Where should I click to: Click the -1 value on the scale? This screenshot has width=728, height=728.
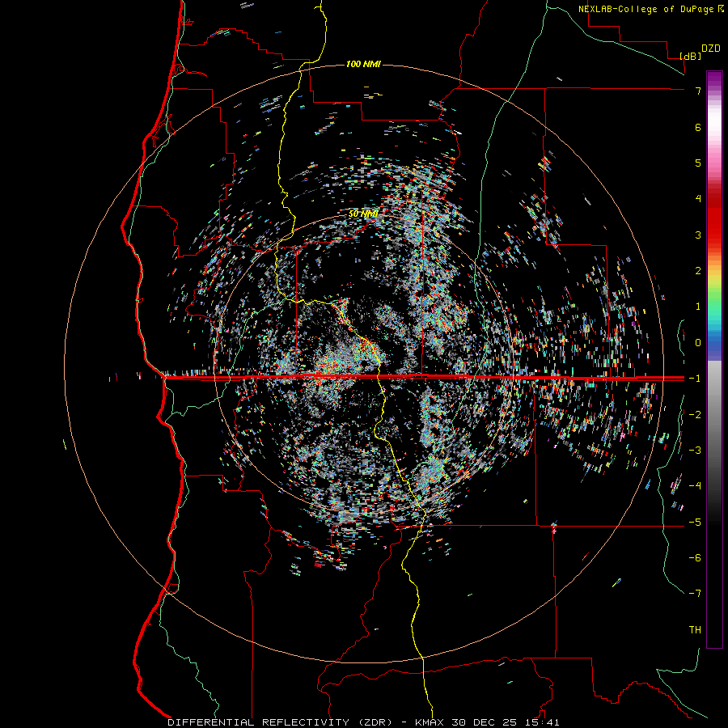[x=695, y=379]
